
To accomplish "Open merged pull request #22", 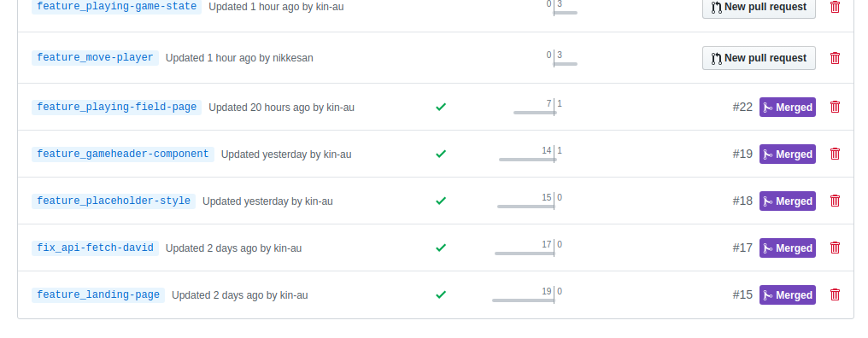I will pyautogui.click(x=742, y=108).
